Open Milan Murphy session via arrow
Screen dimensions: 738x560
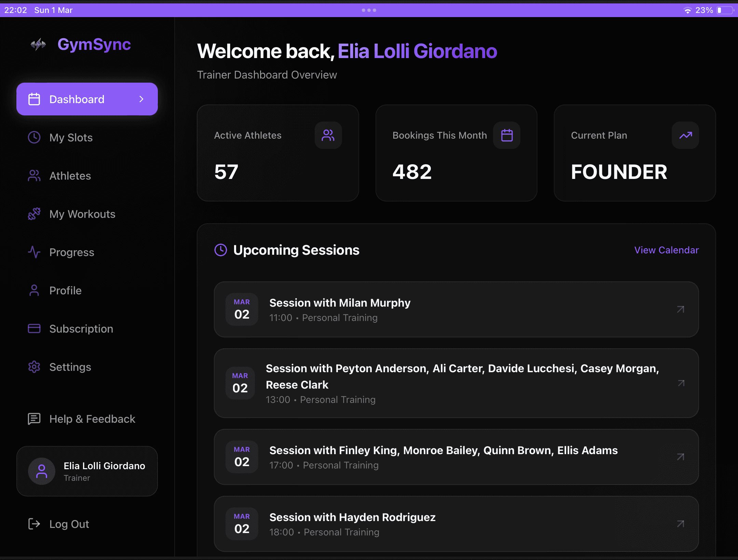[x=680, y=309]
